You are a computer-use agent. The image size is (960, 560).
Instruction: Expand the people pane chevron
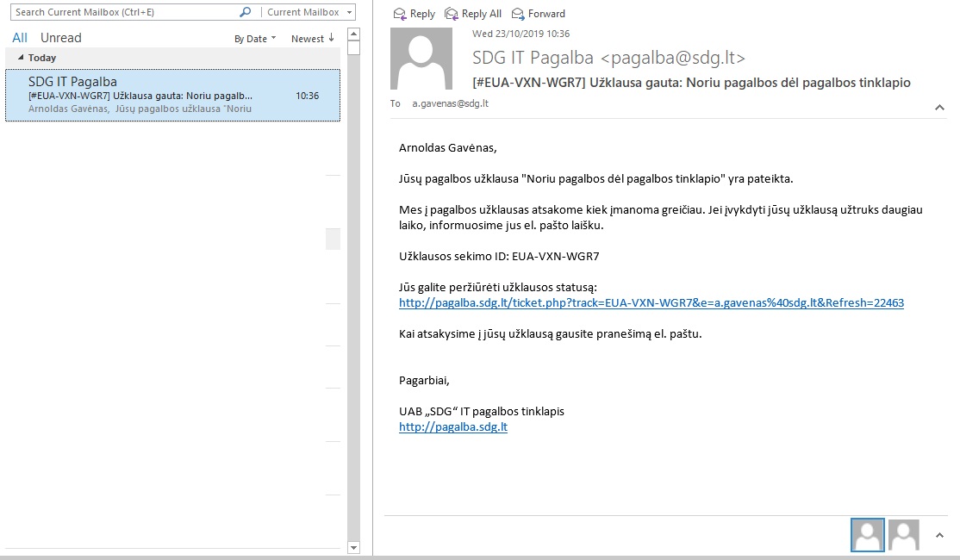click(939, 535)
